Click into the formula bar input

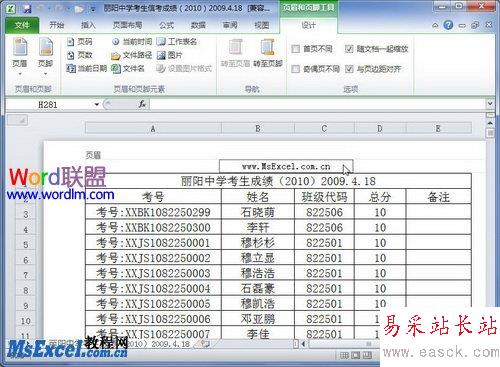tap(318, 104)
